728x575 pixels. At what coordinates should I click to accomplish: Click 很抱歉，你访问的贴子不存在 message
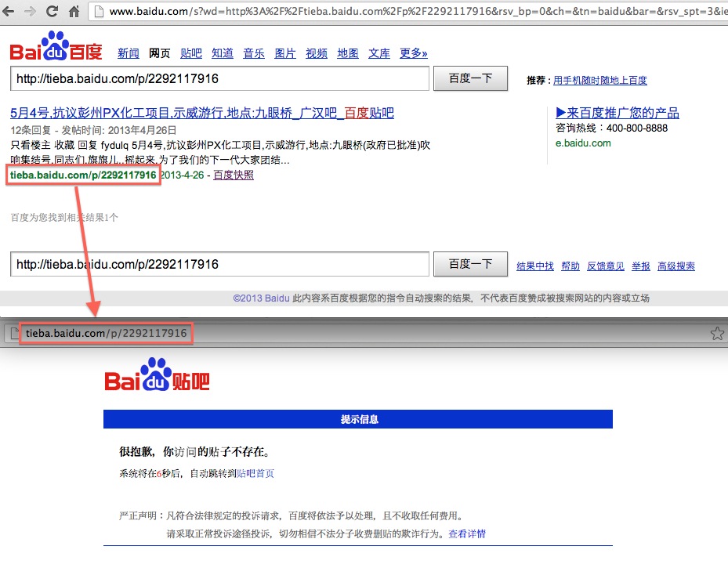pos(194,451)
